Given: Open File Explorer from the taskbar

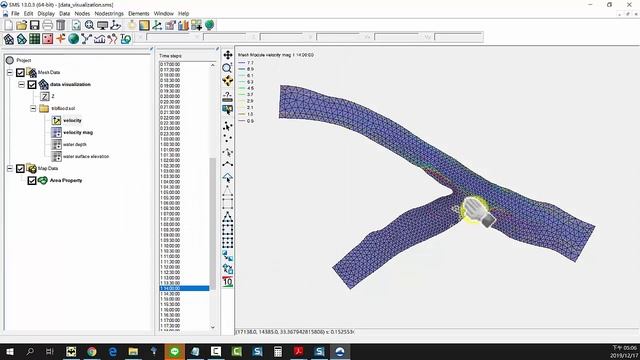Looking at the screenshot, I should 133,351.
